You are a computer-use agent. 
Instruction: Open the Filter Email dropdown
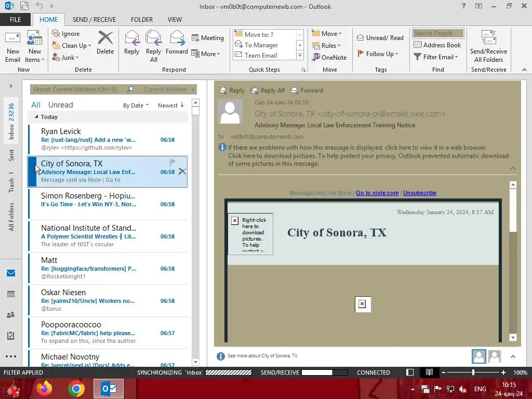point(436,57)
